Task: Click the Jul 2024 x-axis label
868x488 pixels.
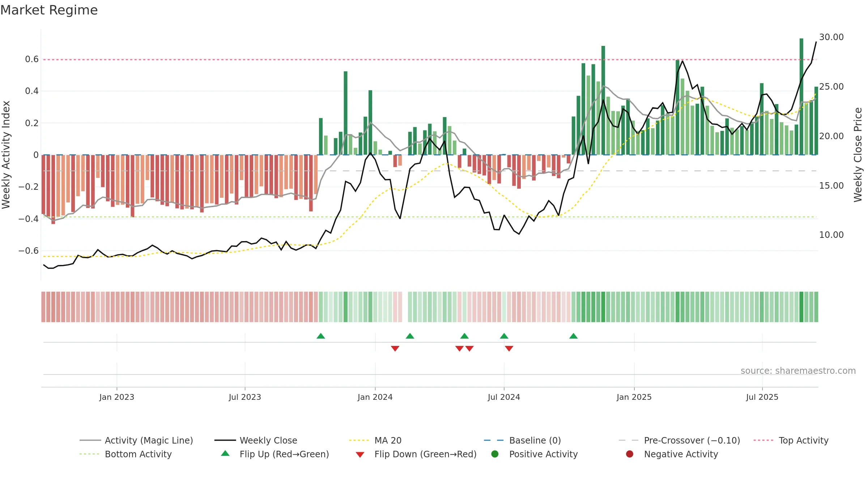Action: (504, 397)
